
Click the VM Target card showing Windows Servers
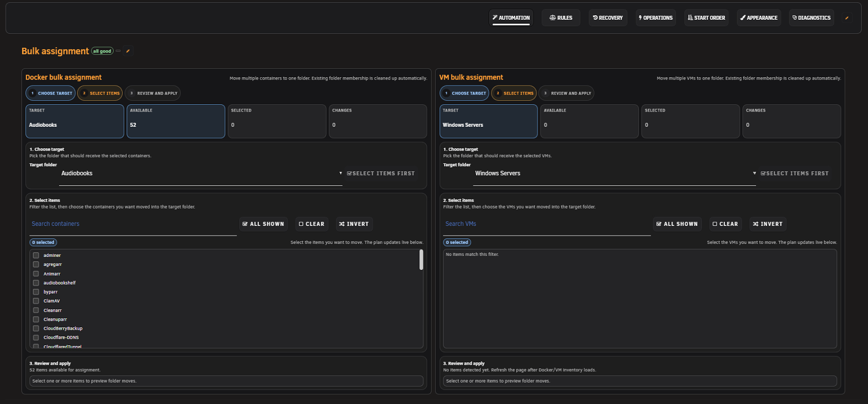[489, 121]
